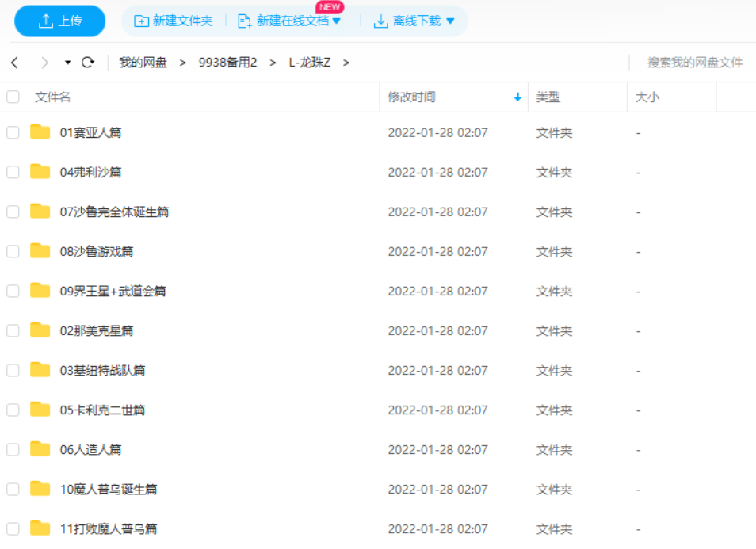Tick the select-all checkbox beside 文件名

point(13,97)
